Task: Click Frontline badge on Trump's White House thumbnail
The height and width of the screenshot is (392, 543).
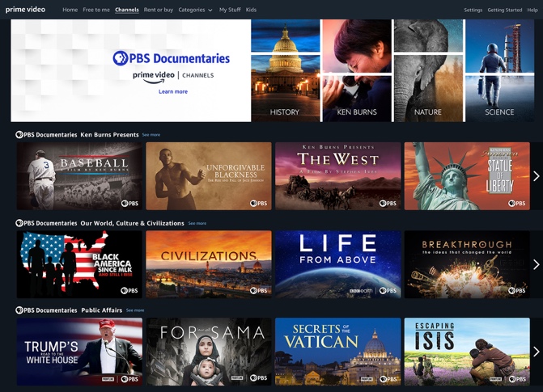Action: pos(108,379)
